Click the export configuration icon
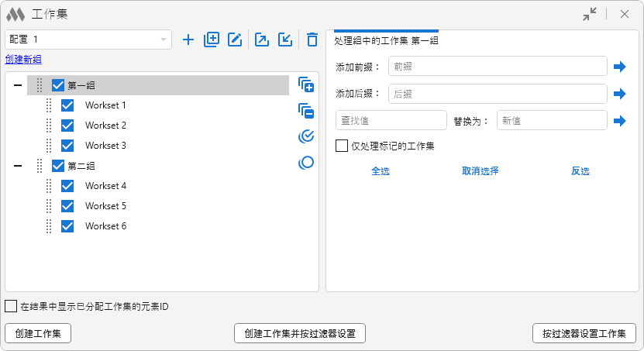Viewport: 644px width, 351px height. coord(261,40)
